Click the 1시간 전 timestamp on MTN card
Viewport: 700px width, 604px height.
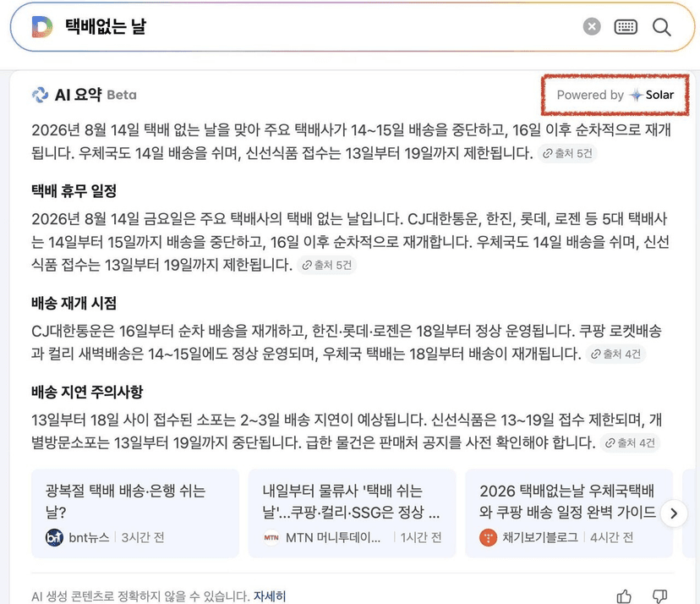(420, 537)
